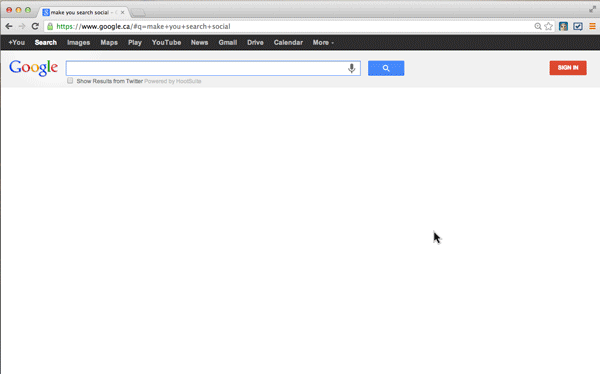Click the blue search magnifier button
Image resolution: width=600 pixels, height=374 pixels.
[386, 68]
